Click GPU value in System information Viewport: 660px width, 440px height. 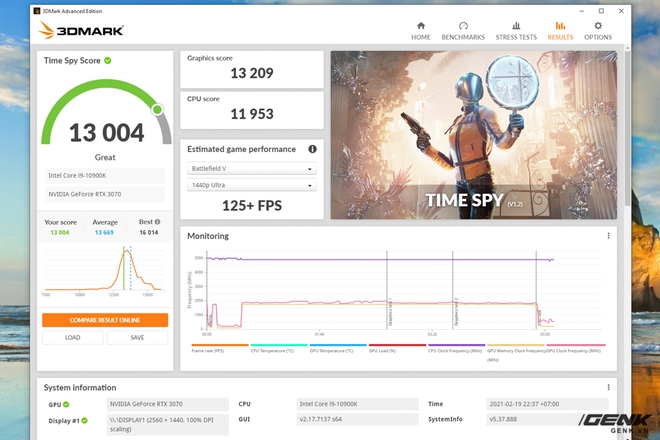point(168,404)
